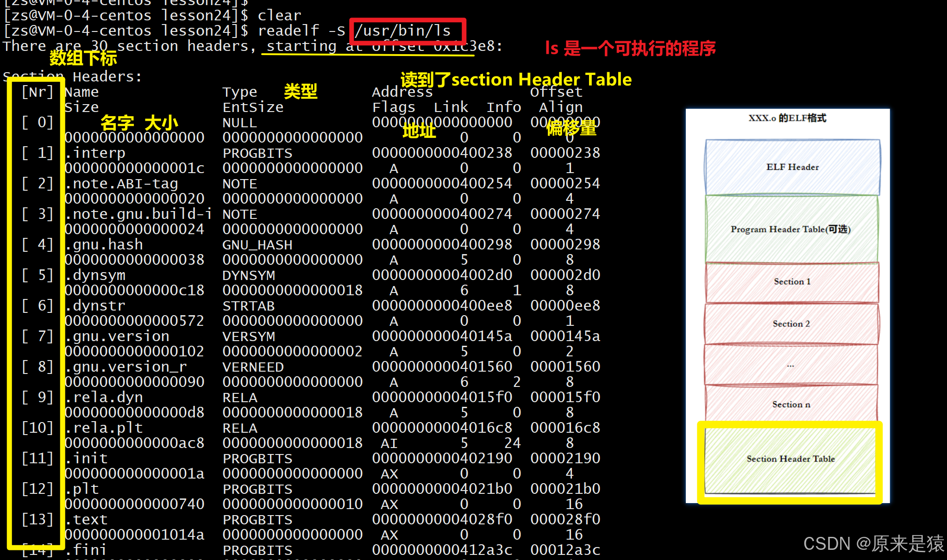Click the .text section name

87,519
